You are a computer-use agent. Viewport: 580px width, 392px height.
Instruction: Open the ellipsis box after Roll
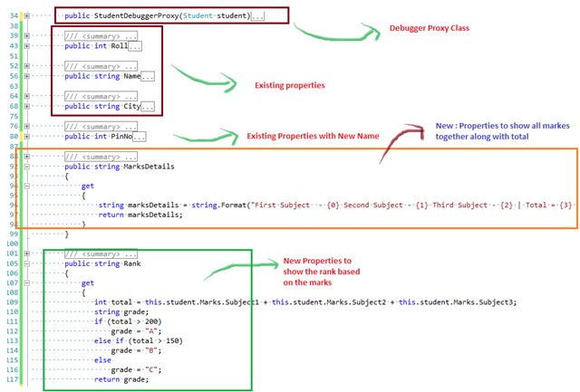[x=135, y=46]
